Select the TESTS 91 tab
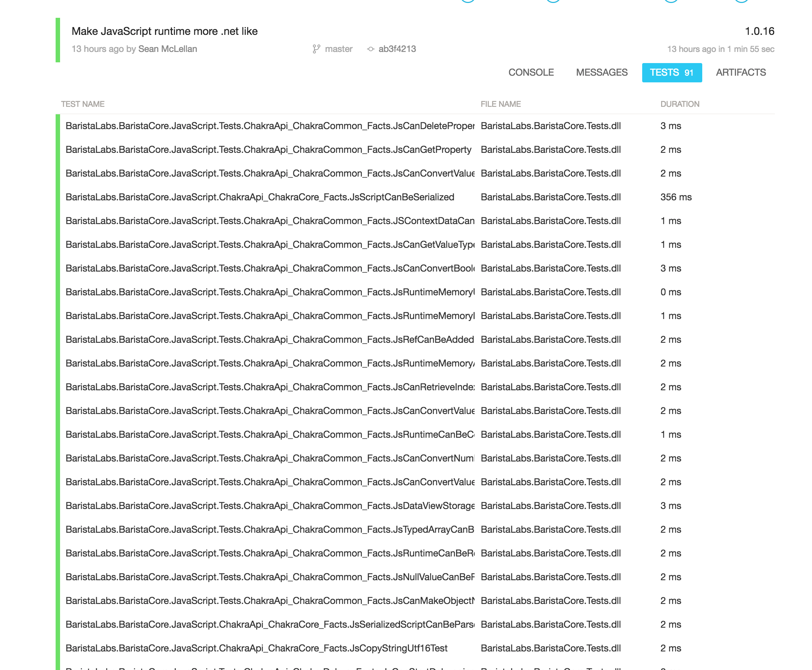The height and width of the screenshot is (670, 812). point(671,73)
